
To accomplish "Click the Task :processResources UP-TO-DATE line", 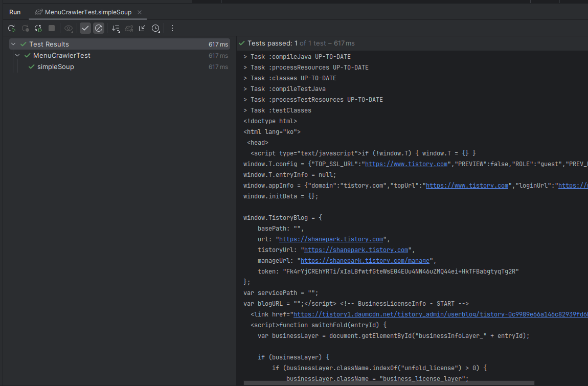I will (306, 67).
